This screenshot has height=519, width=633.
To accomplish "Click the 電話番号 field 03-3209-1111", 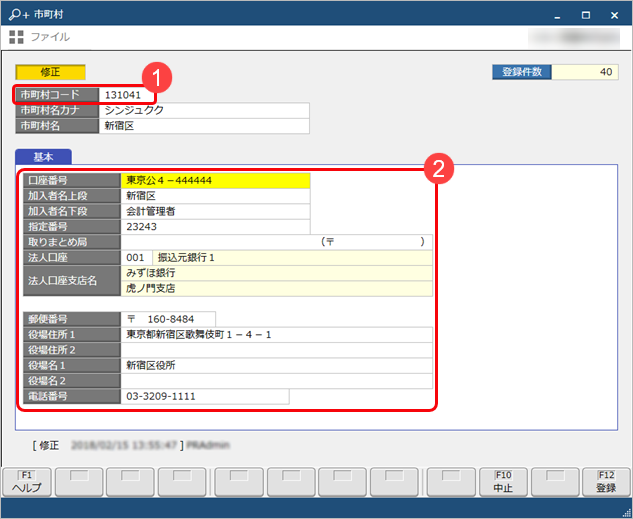I will click(205, 396).
